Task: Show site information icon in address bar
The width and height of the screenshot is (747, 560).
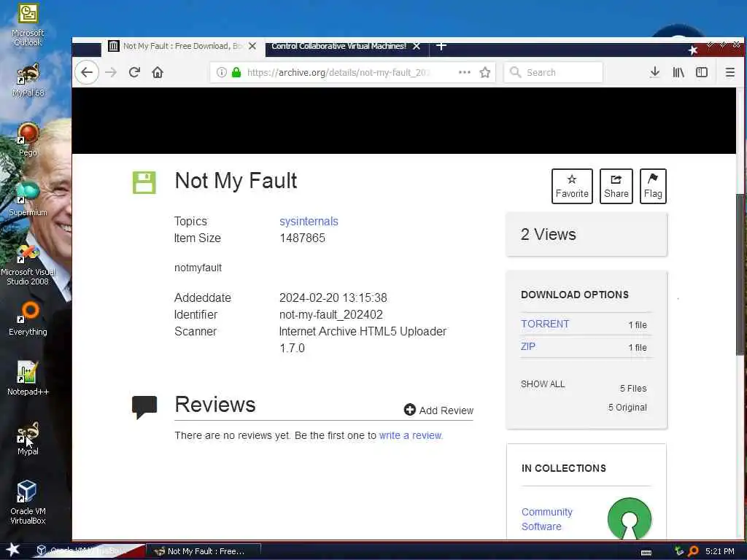Action: [x=221, y=72]
